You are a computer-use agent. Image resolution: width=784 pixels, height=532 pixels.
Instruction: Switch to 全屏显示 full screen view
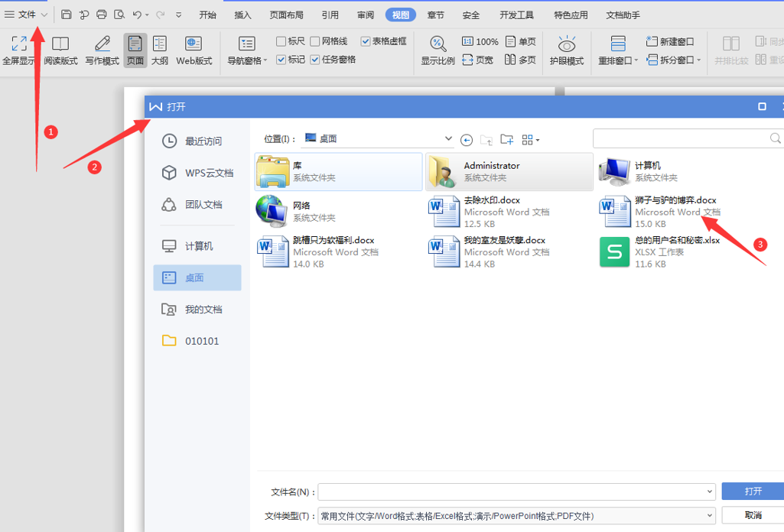(x=19, y=50)
